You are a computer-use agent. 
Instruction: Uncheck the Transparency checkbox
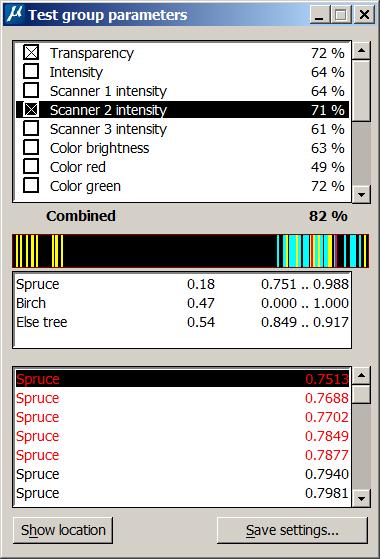point(31,53)
